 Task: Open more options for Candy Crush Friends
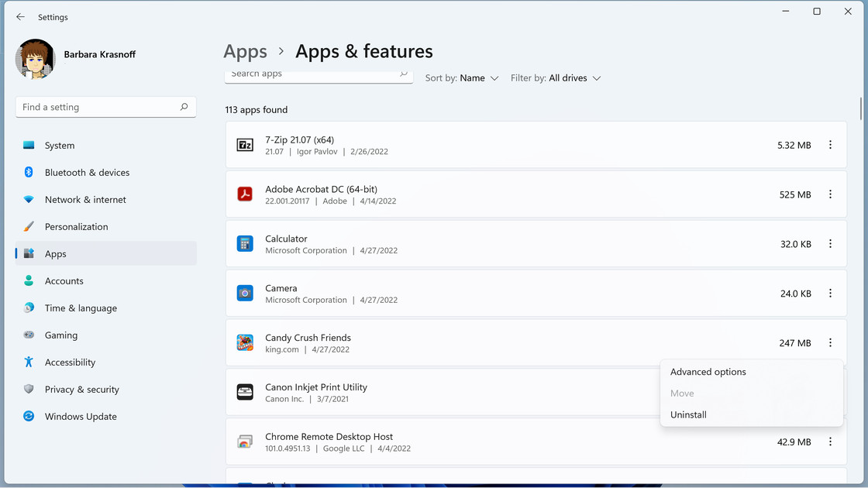(x=830, y=342)
